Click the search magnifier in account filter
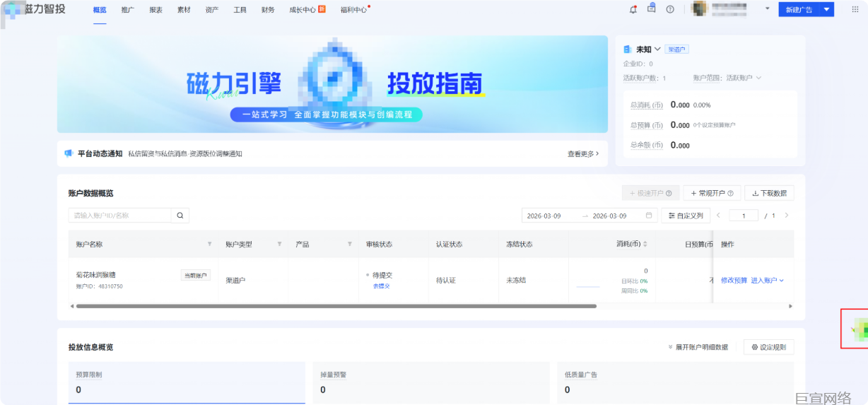 coord(180,216)
